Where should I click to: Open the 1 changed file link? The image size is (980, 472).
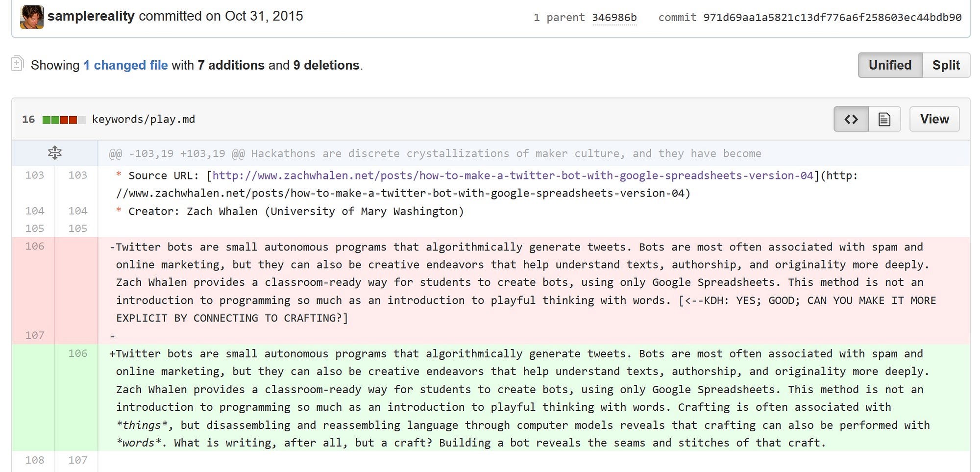pos(125,65)
